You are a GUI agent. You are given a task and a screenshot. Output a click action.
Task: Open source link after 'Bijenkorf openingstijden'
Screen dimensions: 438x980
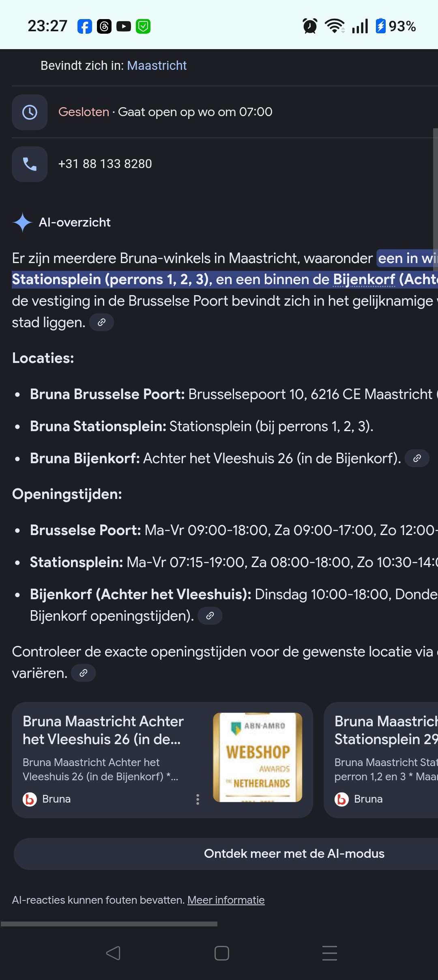210,616
